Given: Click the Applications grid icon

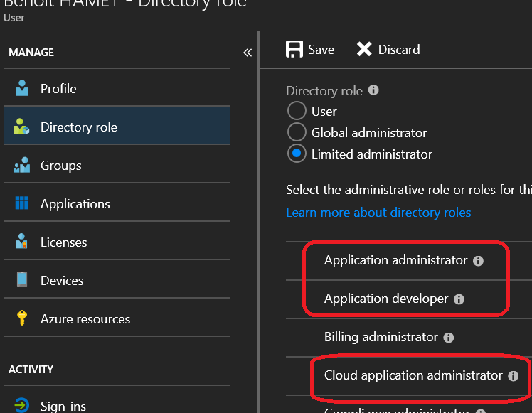Looking at the screenshot, I should [x=22, y=204].
